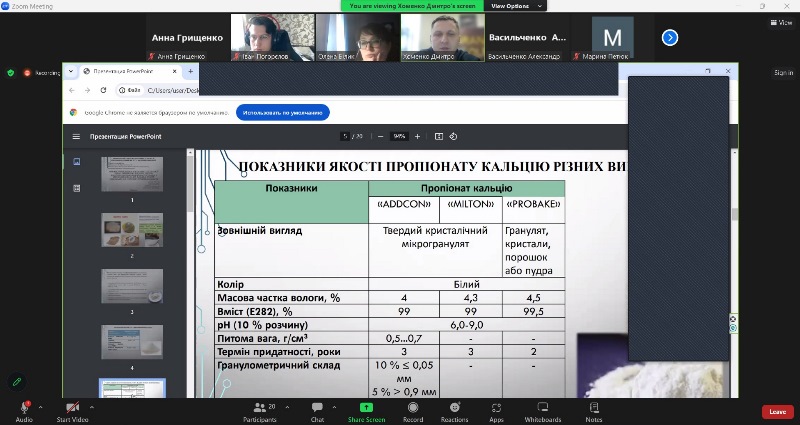Select the document outline icon in sidebar
The height and width of the screenshot is (425, 800).
[77, 188]
